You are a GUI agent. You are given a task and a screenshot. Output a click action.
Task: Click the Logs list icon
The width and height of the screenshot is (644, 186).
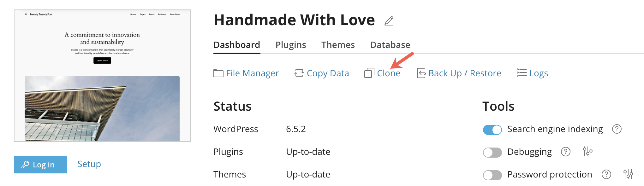click(x=522, y=73)
